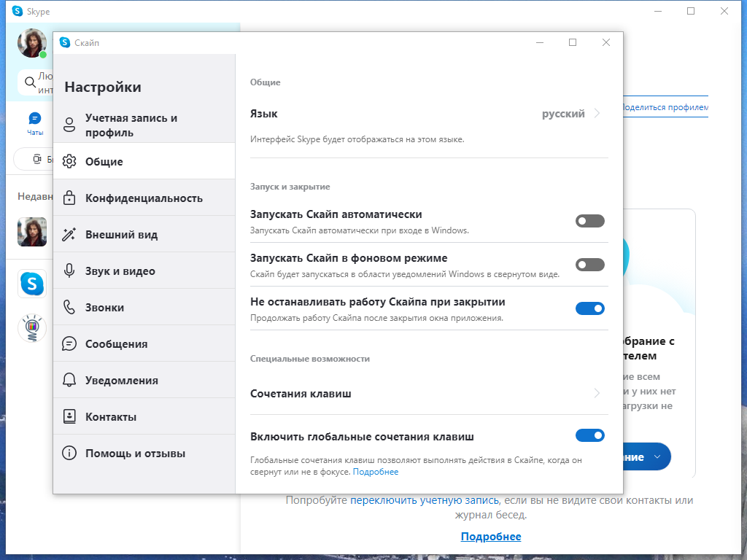Open Звук и видео microphone icon
747x560 pixels.
coord(70,270)
